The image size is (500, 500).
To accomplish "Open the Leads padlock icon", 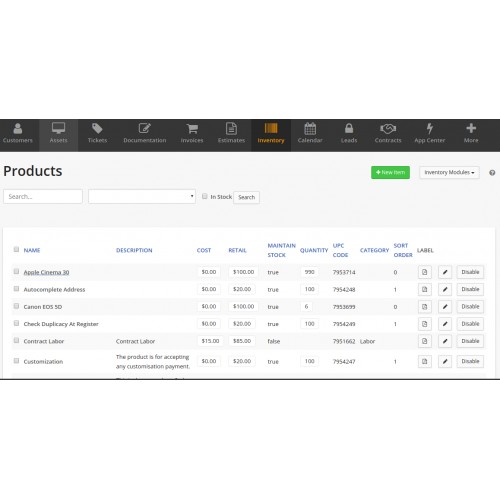I will (x=349, y=128).
